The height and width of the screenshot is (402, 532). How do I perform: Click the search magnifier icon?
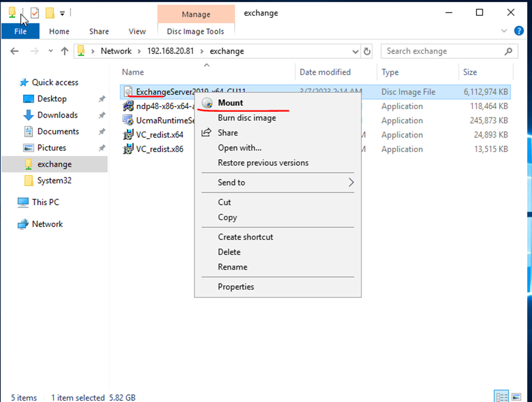(x=508, y=51)
